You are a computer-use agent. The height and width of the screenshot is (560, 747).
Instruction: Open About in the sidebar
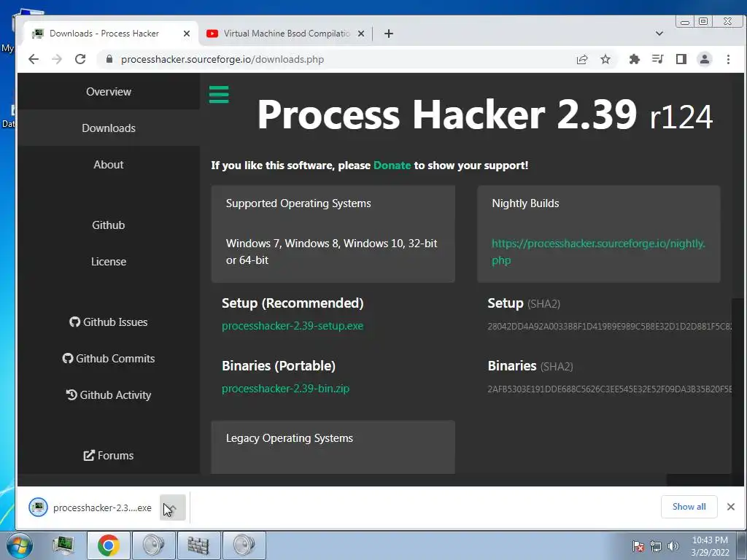pyautogui.click(x=109, y=165)
